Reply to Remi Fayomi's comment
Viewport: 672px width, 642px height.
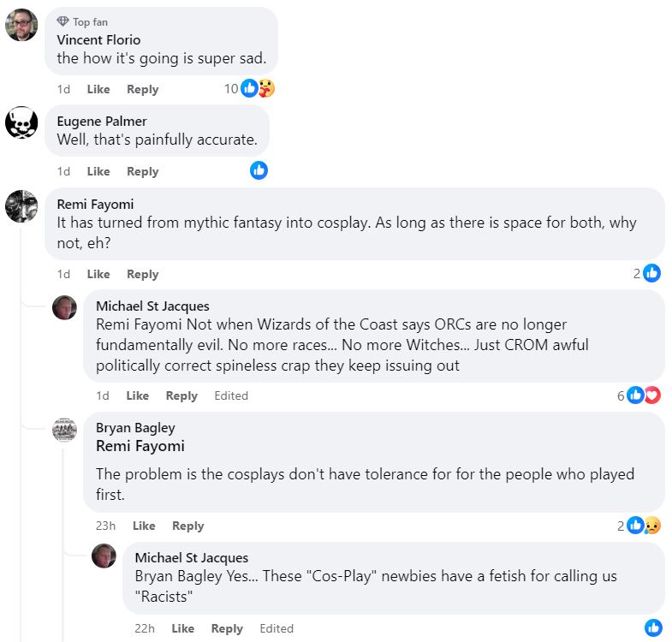[142, 274]
